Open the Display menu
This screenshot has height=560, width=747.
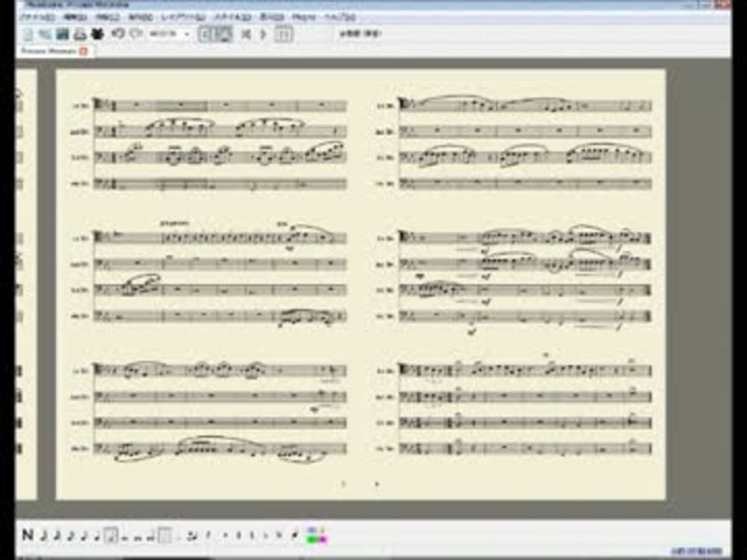point(272,16)
